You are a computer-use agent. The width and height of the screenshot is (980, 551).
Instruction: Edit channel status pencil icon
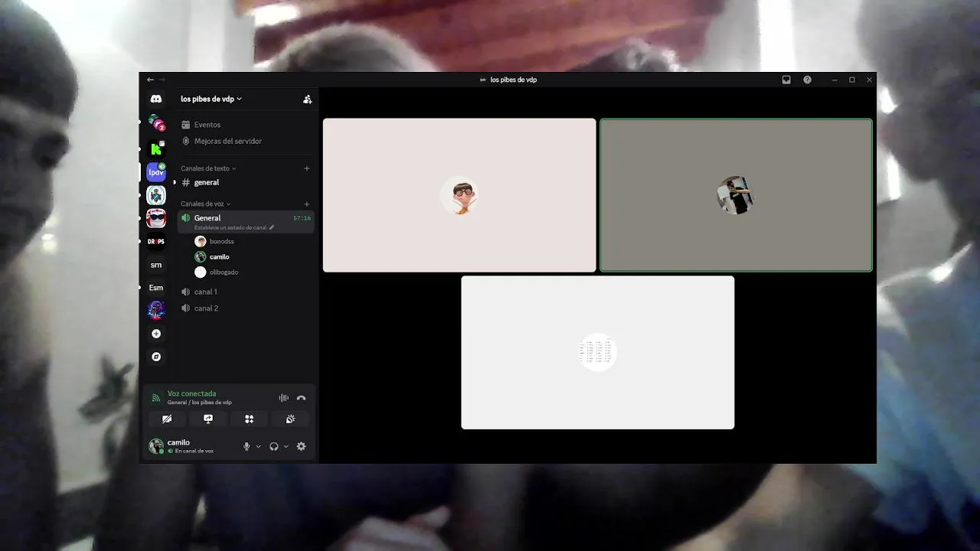coord(271,227)
